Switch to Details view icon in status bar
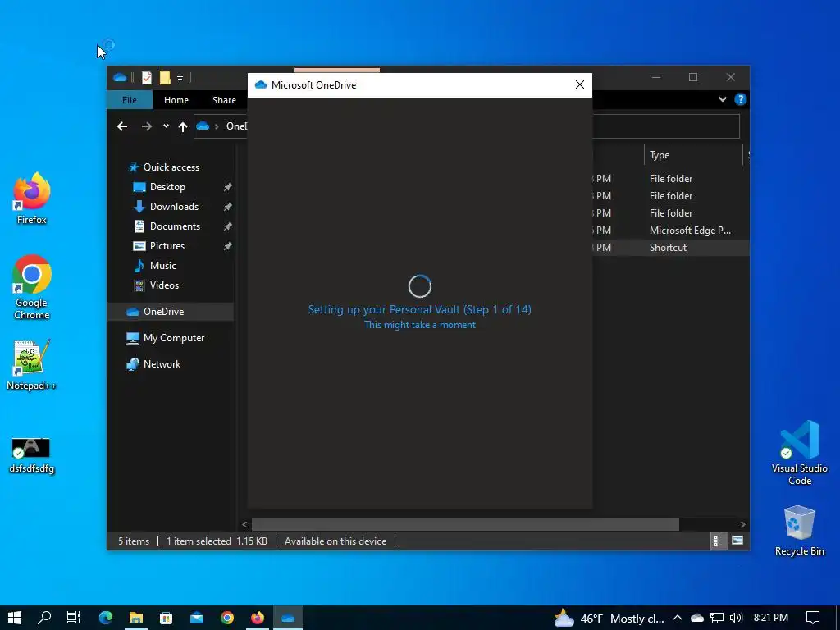Viewport: 840px width, 630px height. pos(717,541)
